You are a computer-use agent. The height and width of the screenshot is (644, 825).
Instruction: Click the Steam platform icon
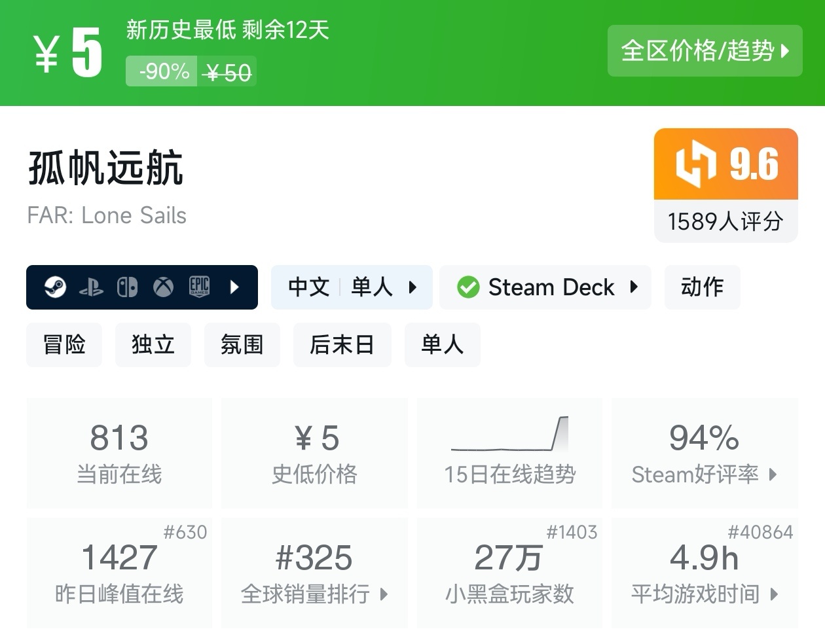pyautogui.click(x=56, y=287)
